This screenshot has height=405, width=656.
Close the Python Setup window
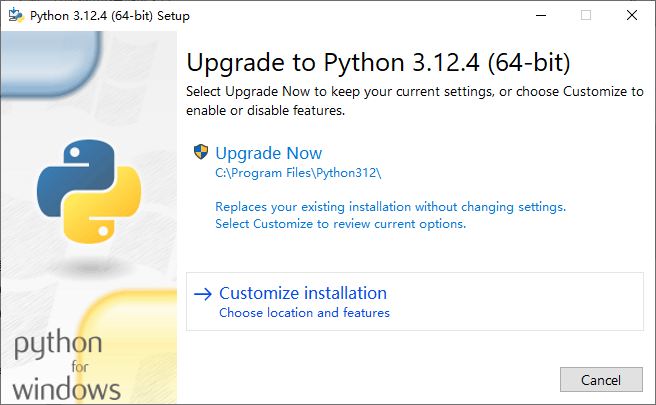(x=632, y=16)
